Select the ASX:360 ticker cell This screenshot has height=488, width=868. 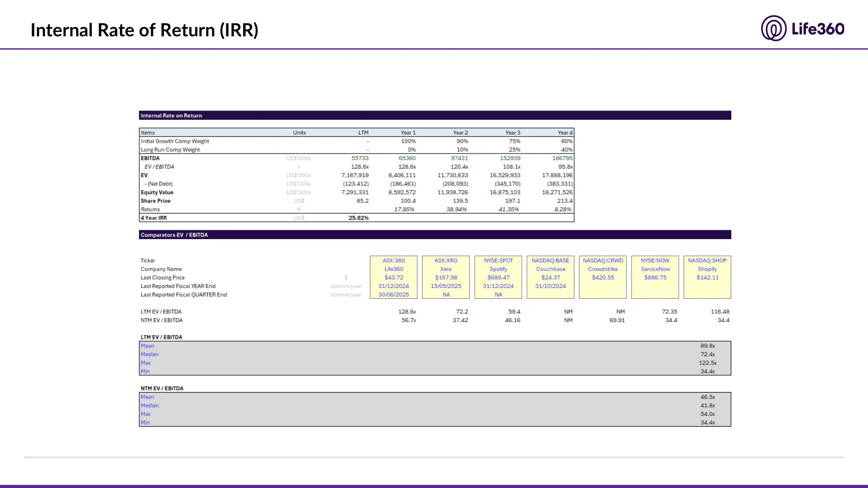394,261
